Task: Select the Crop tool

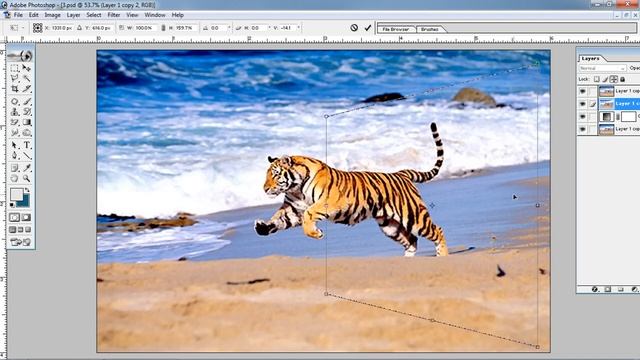Action: [15, 89]
